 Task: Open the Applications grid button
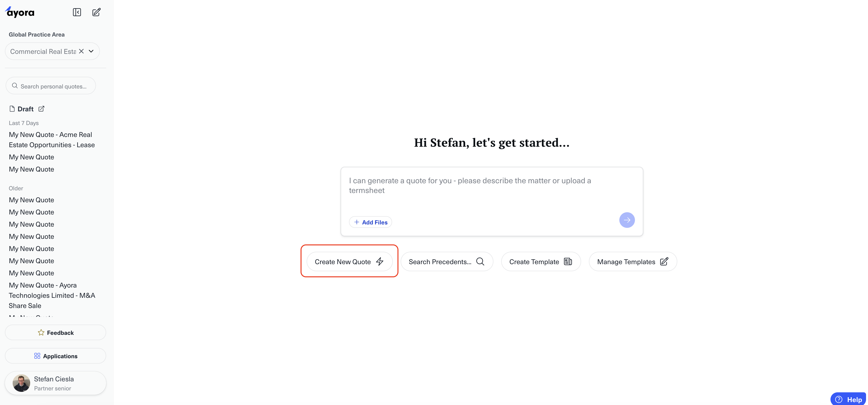coord(56,356)
